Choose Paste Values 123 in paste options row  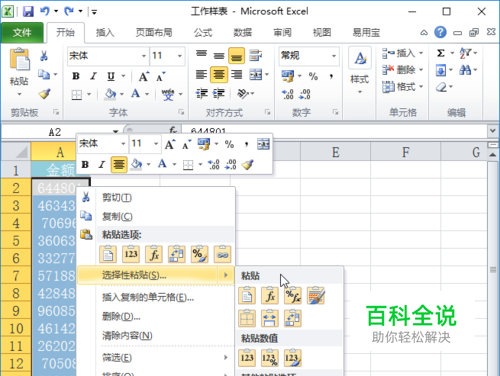click(131, 254)
